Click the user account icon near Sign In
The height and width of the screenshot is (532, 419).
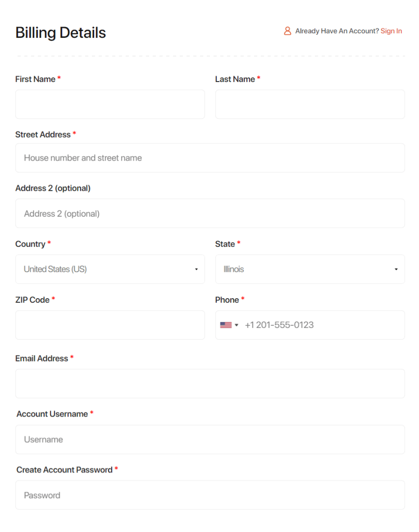pos(287,31)
